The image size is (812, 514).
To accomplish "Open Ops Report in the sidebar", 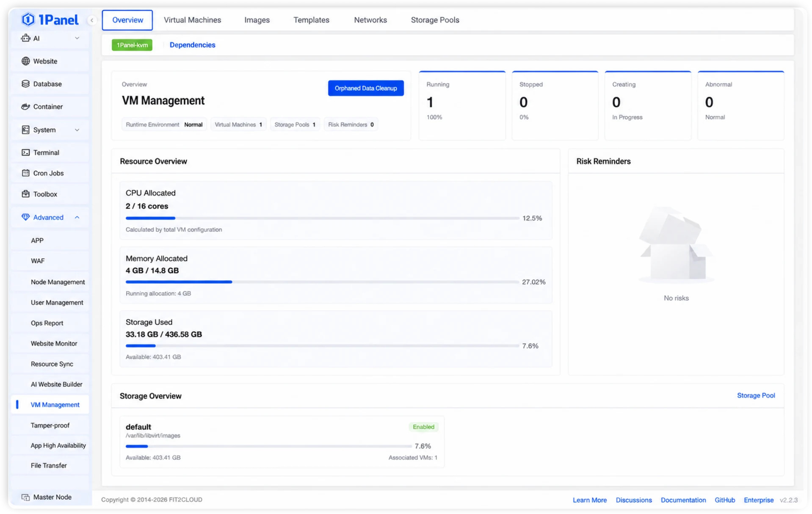I will coord(50,323).
